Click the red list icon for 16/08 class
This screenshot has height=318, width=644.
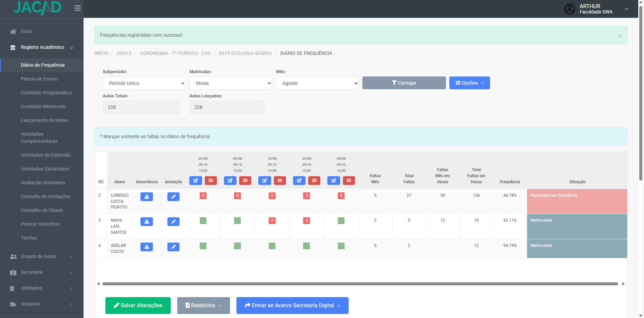[x=280, y=181]
